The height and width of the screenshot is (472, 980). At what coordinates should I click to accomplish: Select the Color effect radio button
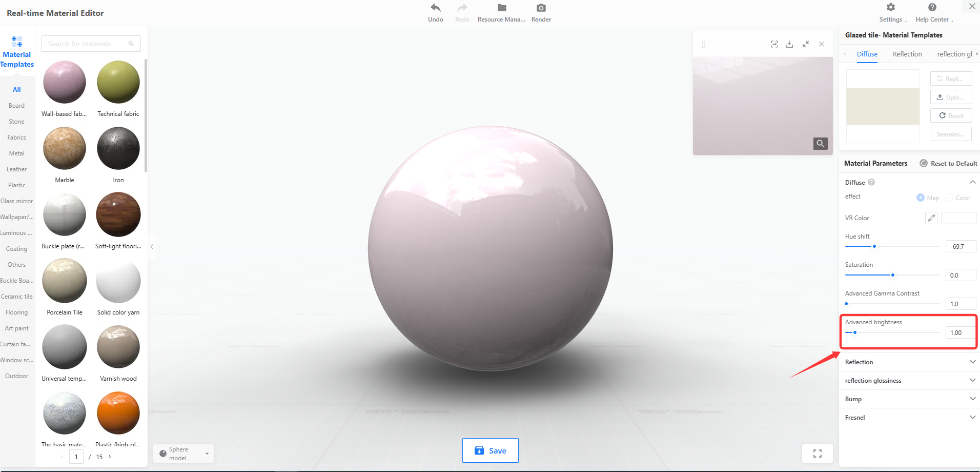coord(949,198)
